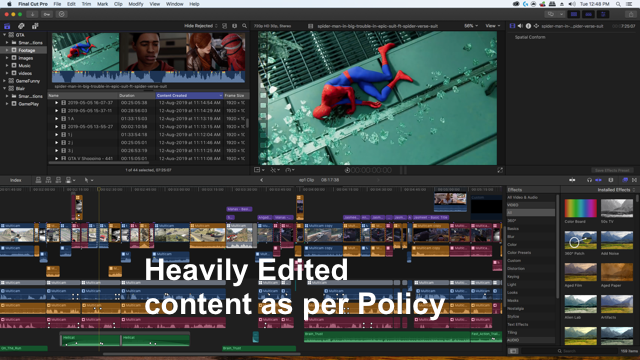Click the effects category list scrollbar

558,246
